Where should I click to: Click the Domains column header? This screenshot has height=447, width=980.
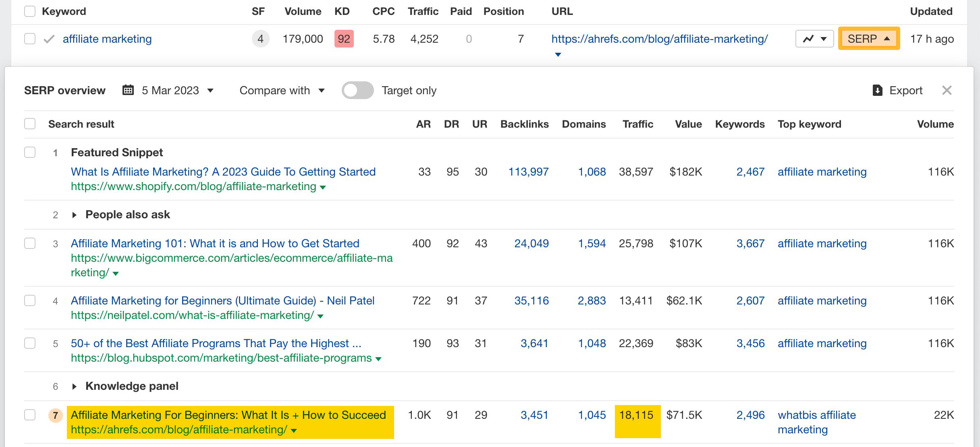tap(584, 124)
